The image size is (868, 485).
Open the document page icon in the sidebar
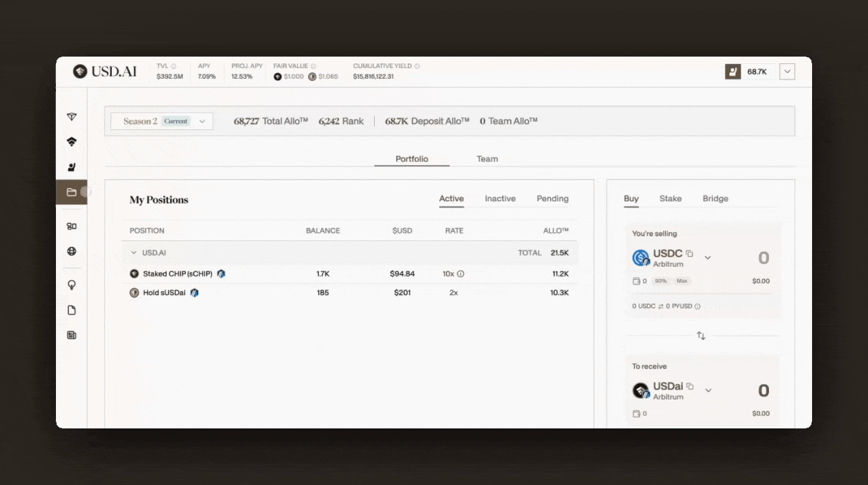tap(71, 310)
